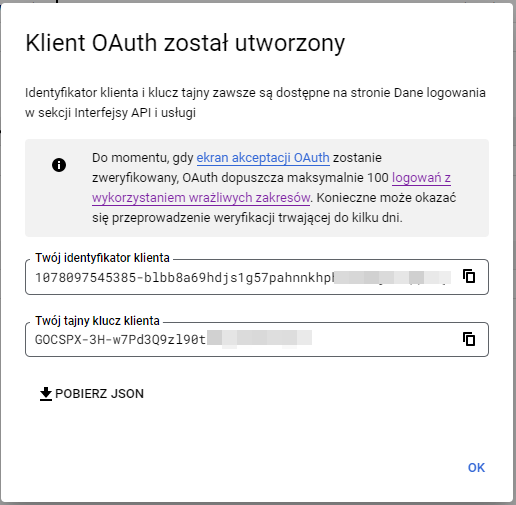Click the 'Twój tajny klucz klienta' label
Screen dimensions: 516x505
tap(97, 321)
